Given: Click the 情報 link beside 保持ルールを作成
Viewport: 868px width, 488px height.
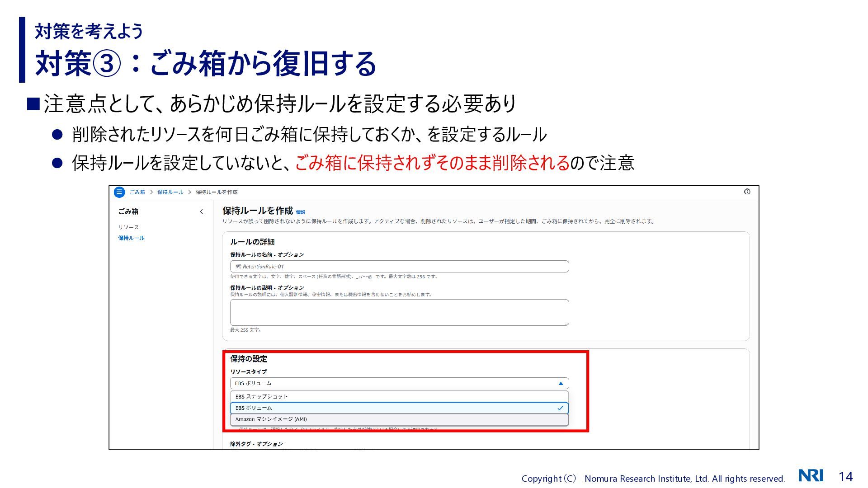Looking at the screenshot, I should tap(301, 212).
